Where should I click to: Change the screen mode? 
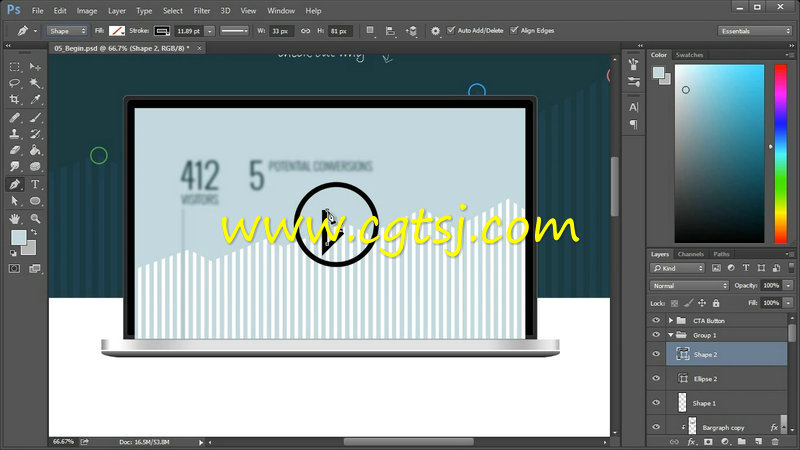point(35,268)
